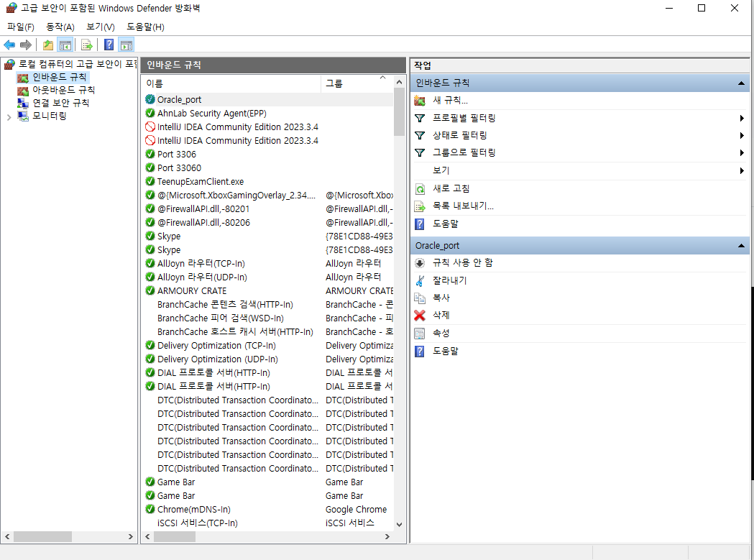Open the 보기(V) menu
Viewport: 754px width, 560px height.
click(101, 27)
